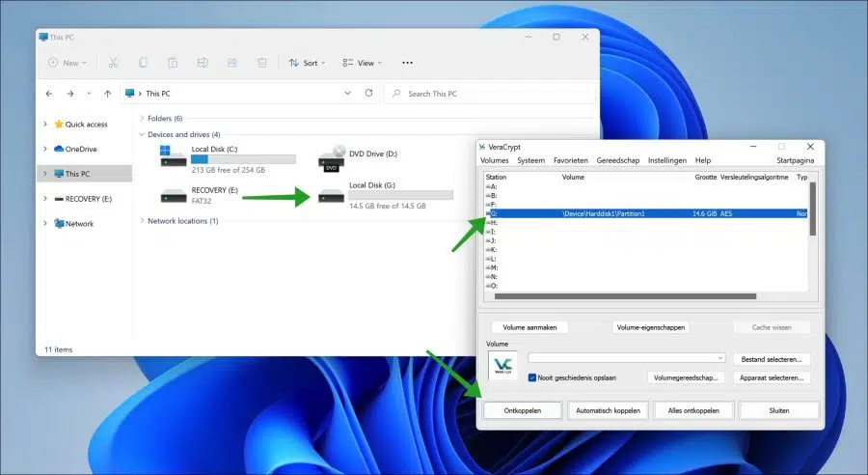Open the Gereedschap menu in VeraCrypt
This screenshot has width=868, height=475.
(618, 160)
